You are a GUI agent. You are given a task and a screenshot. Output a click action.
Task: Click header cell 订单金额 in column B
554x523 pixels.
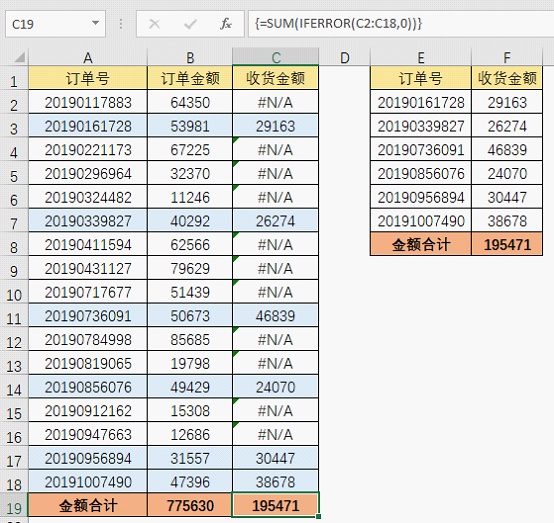(x=190, y=78)
